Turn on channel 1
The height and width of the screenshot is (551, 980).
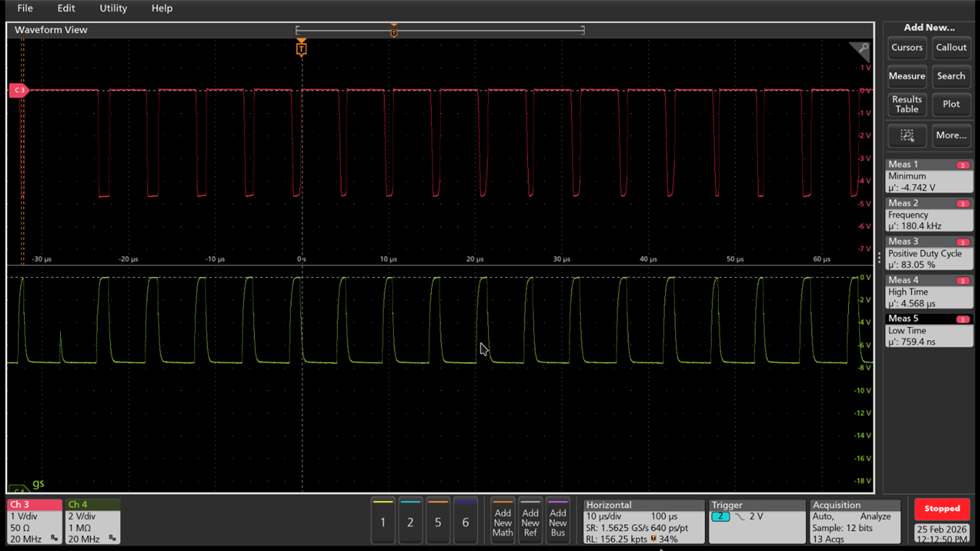[383, 521]
